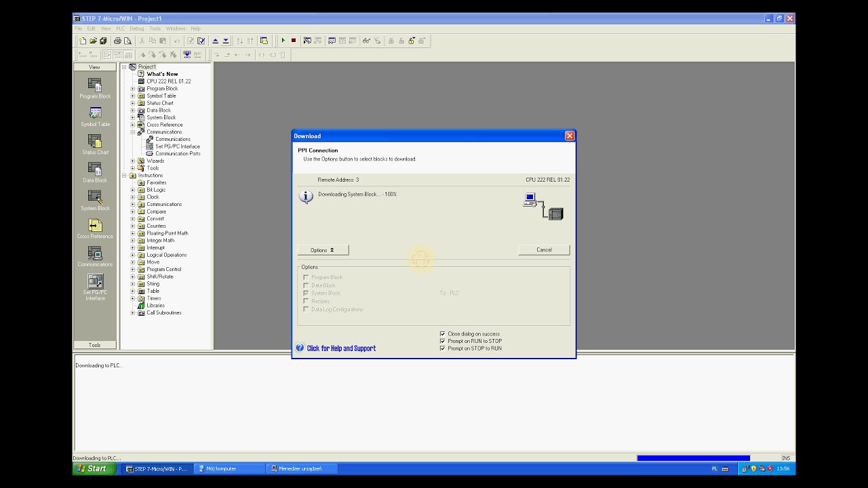This screenshot has width=868, height=488.
Task: Cancel the download
Action: [x=544, y=250]
